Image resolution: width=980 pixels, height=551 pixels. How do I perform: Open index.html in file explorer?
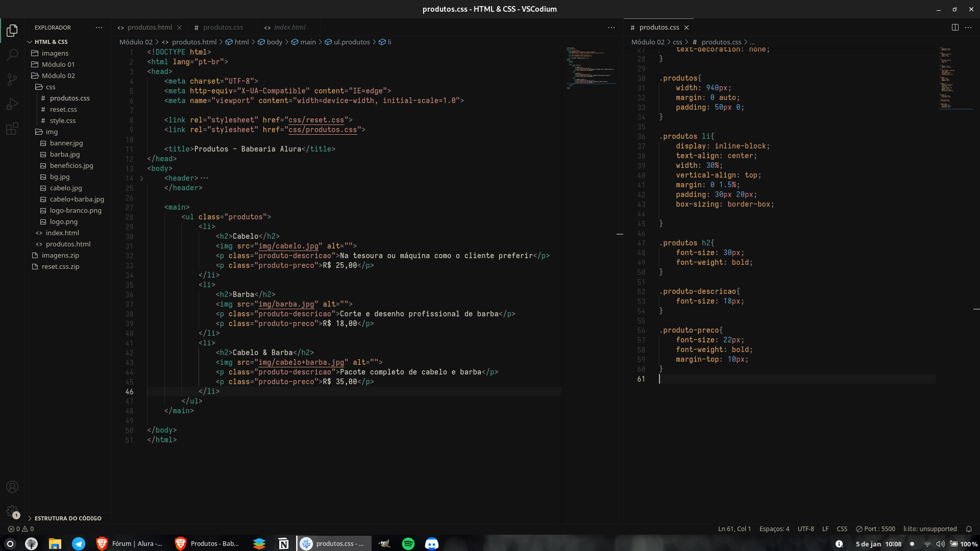62,233
